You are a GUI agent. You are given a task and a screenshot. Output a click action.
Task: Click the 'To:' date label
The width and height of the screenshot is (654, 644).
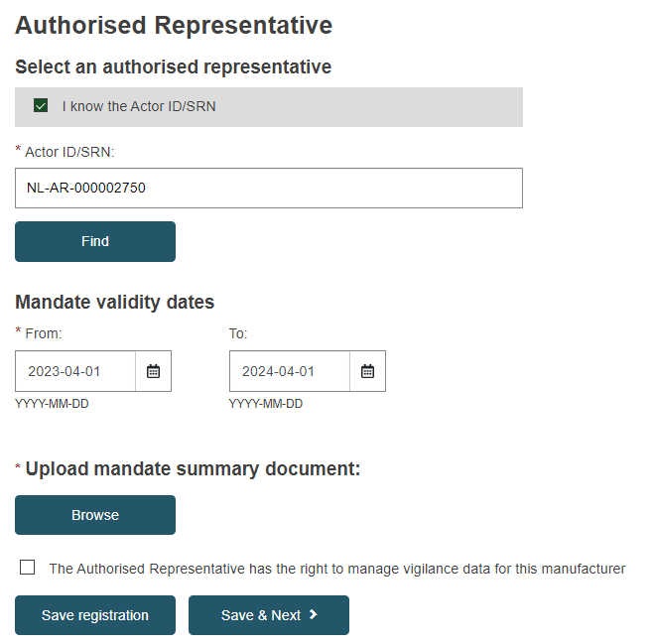(238, 333)
